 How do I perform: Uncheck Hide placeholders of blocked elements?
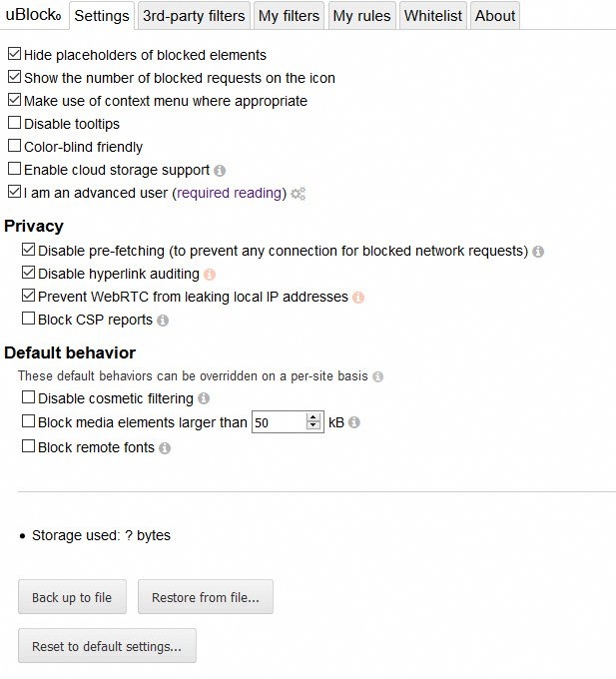14,55
